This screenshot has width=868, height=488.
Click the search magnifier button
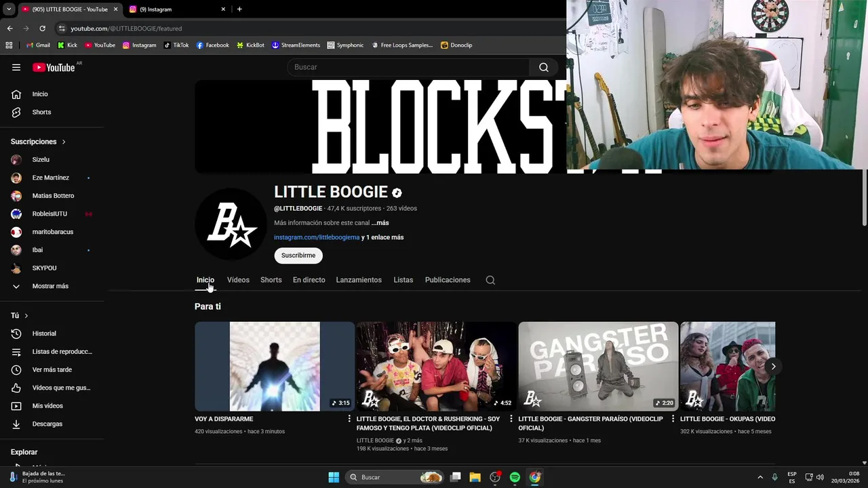(544, 67)
